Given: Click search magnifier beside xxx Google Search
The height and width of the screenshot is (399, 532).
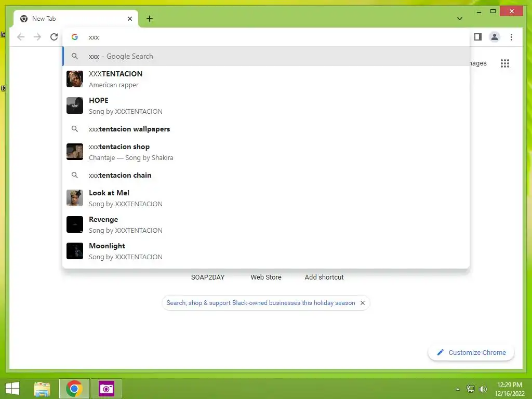Looking at the screenshot, I should (x=75, y=56).
